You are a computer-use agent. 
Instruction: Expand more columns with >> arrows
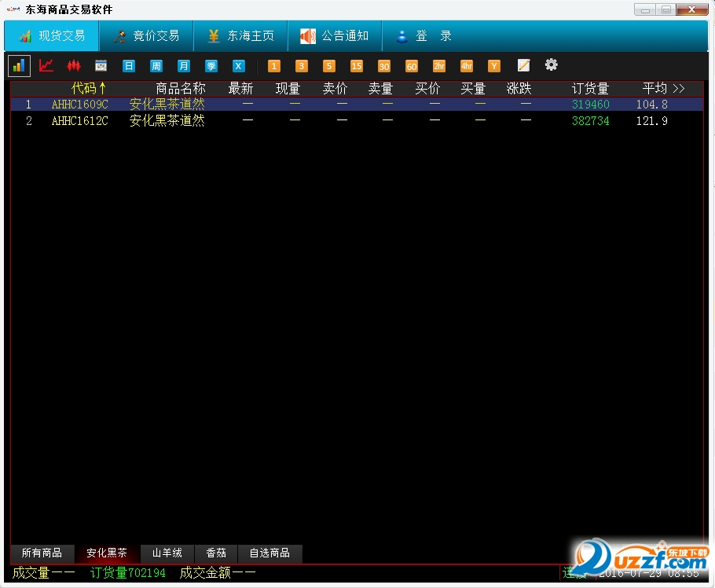(679, 88)
